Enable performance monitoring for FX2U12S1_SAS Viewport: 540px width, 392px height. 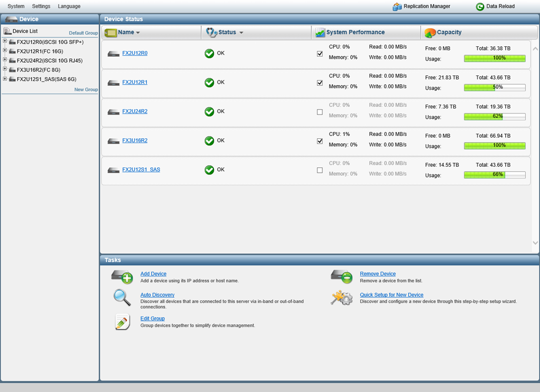pos(320,170)
